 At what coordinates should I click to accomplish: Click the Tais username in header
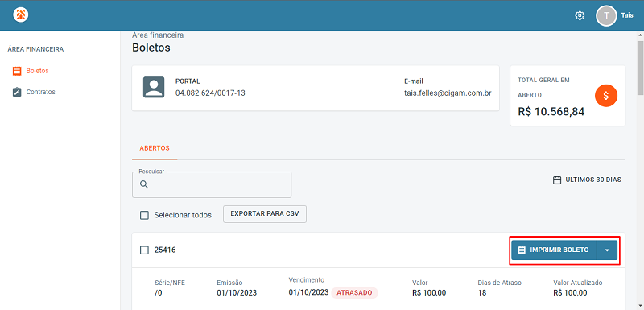click(627, 15)
